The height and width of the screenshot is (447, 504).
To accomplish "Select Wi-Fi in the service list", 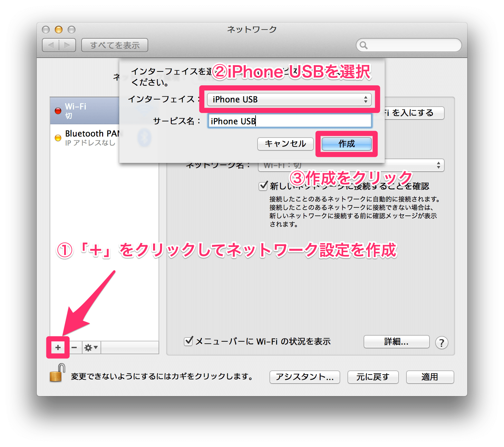I will pyautogui.click(x=85, y=111).
